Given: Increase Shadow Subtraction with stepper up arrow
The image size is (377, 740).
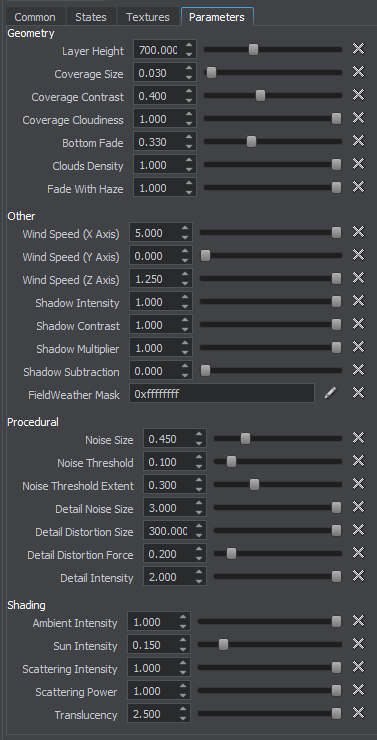Looking at the screenshot, I should 185,366.
